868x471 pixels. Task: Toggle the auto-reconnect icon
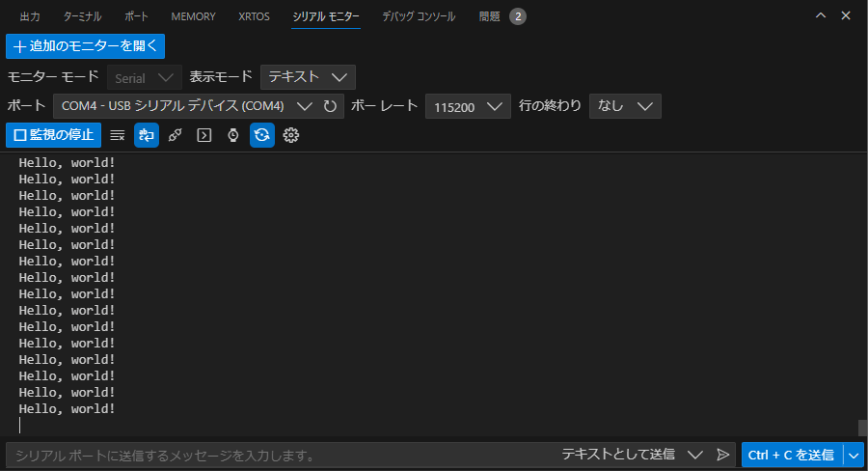pyautogui.click(x=261, y=135)
